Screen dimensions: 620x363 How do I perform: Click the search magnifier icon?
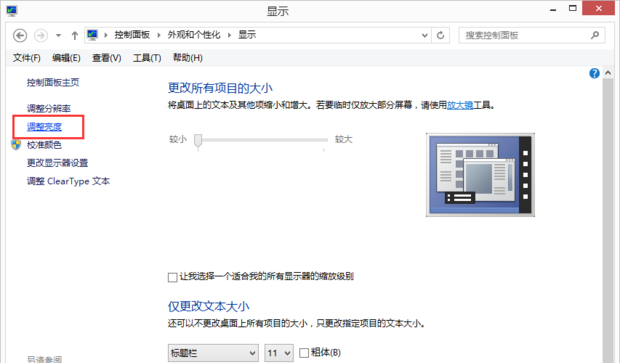(x=595, y=35)
